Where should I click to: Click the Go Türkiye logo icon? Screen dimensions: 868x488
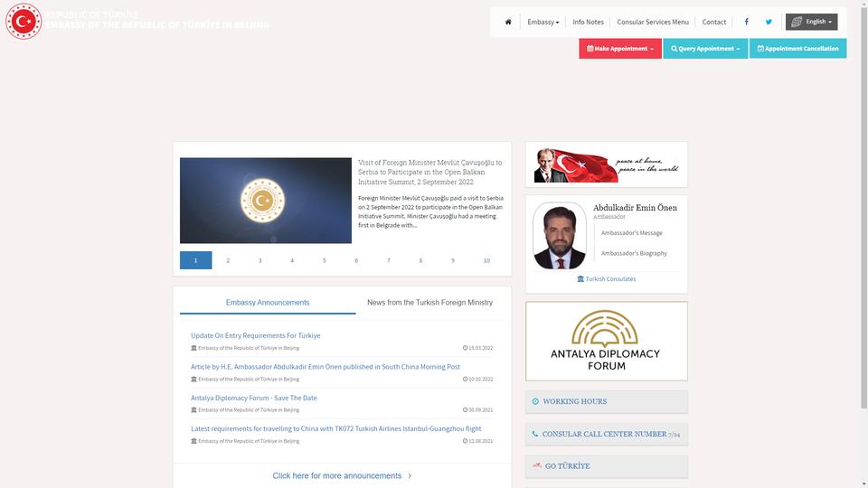(536, 465)
